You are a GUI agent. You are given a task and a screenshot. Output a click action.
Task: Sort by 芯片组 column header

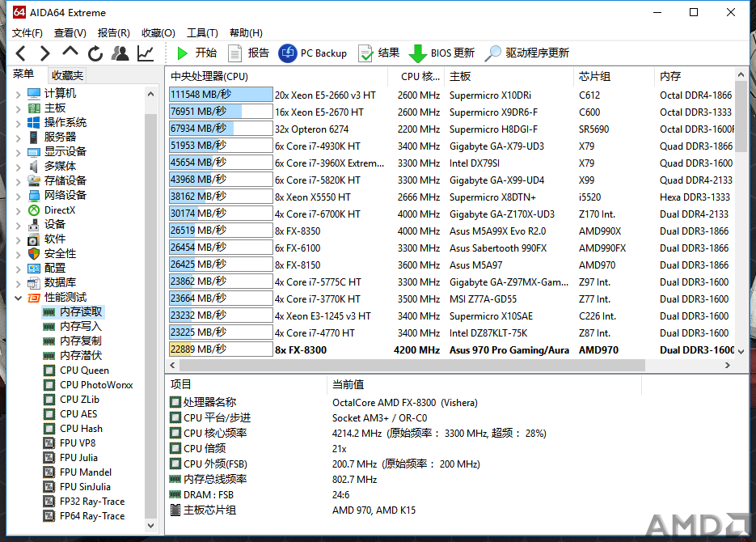point(615,76)
